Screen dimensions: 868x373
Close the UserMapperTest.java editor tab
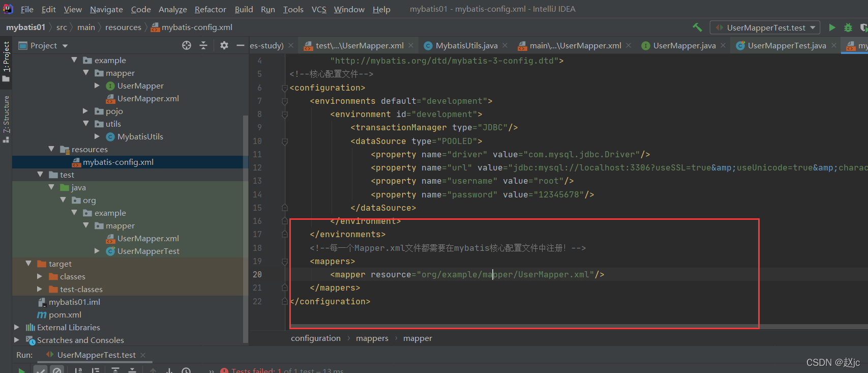point(833,45)
